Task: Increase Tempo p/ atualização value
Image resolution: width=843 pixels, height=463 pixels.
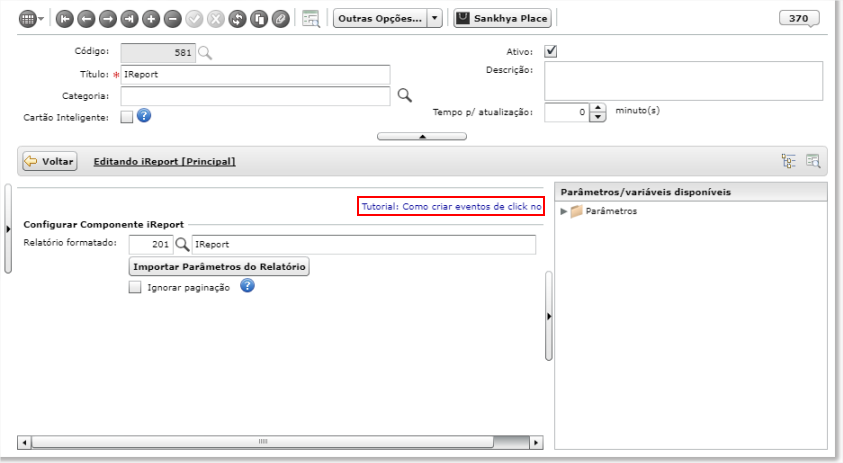Action: pyautogui.click(x=598, y=108)
